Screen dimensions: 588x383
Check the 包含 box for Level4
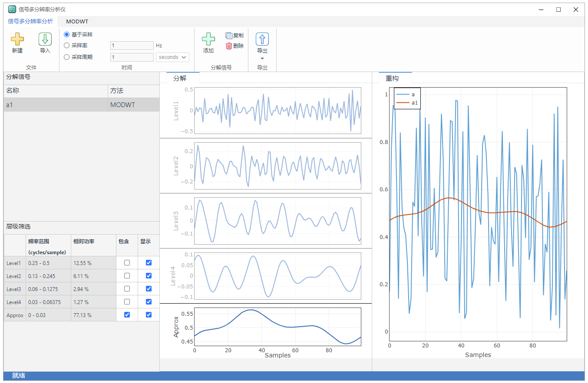tap(127, 302)
